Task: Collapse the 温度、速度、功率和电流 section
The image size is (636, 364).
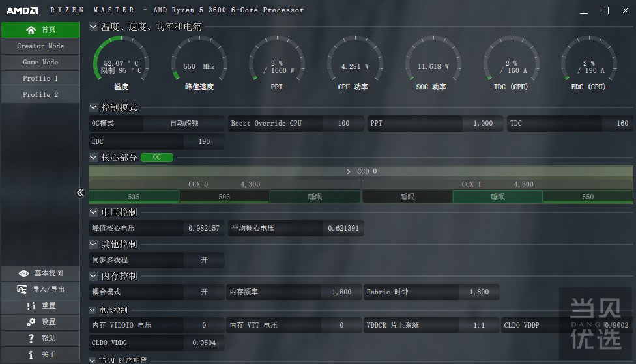Action: point(93,27)
